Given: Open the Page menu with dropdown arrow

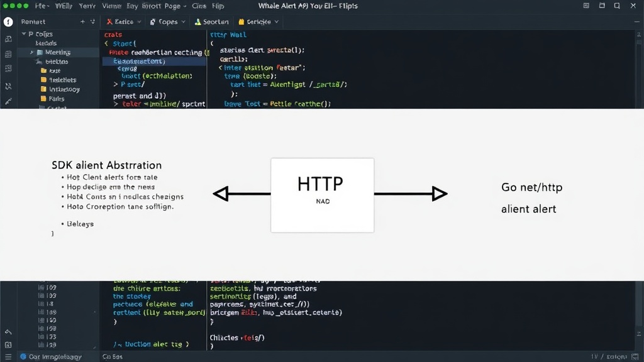Looking at the screenshot, I should [175, 6].
